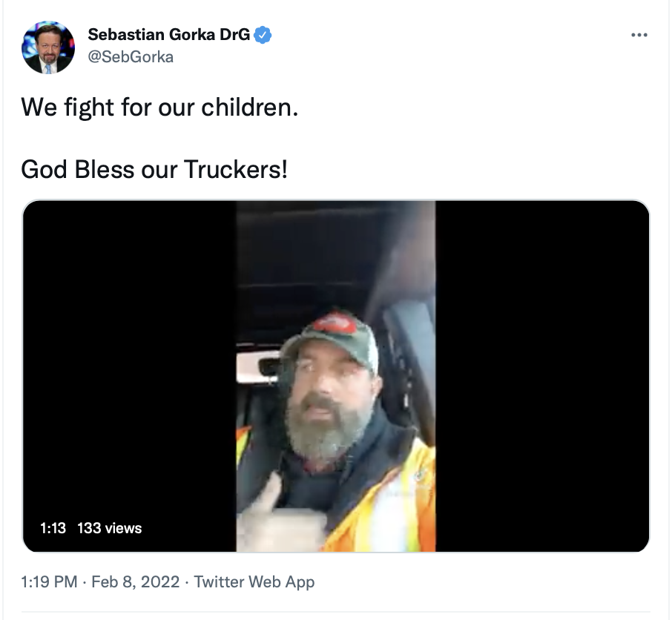Click the 133 views counter on video
672x620 pixels.
(x=110, y=528)
